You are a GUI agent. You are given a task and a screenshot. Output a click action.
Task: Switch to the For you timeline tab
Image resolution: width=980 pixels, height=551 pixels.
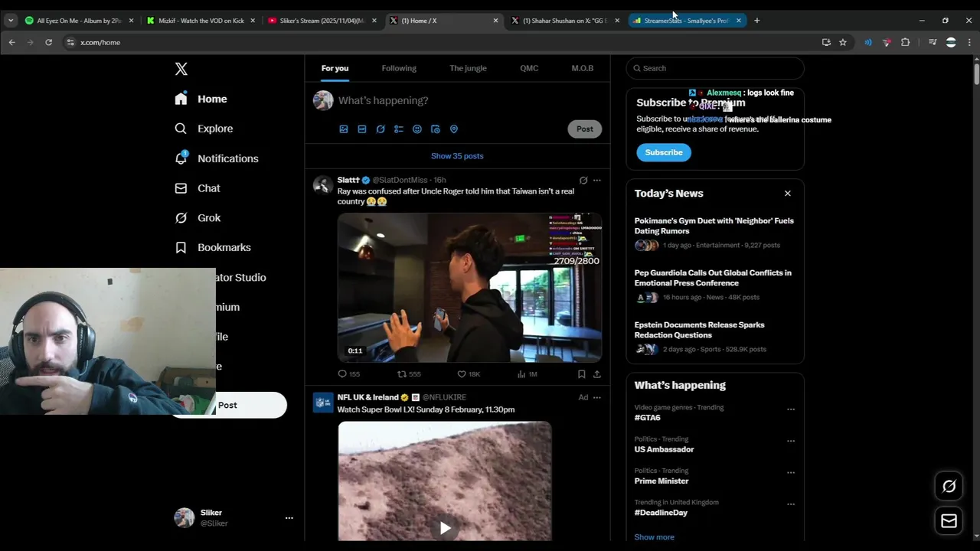tap(335, 68)
